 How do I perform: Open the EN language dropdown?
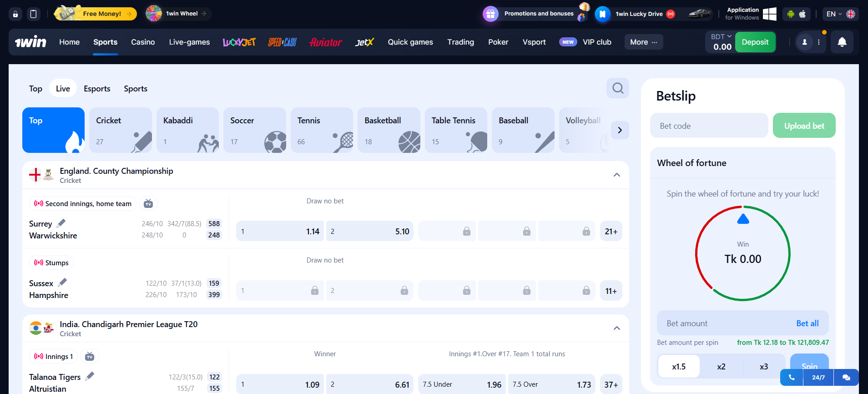(x=841, y=14)
